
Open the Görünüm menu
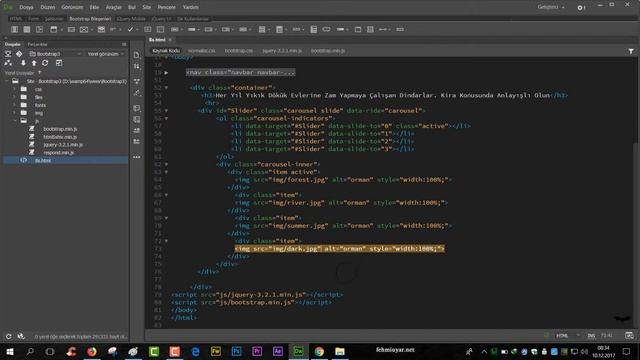pyautogui.click(x=72, y=7)
